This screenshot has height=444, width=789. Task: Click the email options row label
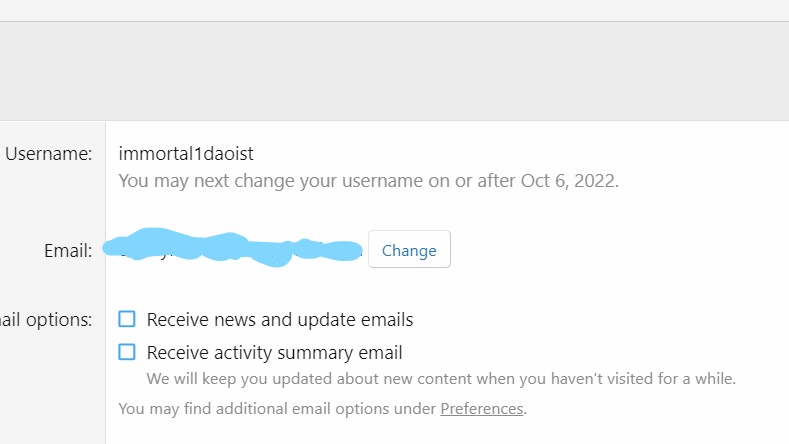pos(46,320)
